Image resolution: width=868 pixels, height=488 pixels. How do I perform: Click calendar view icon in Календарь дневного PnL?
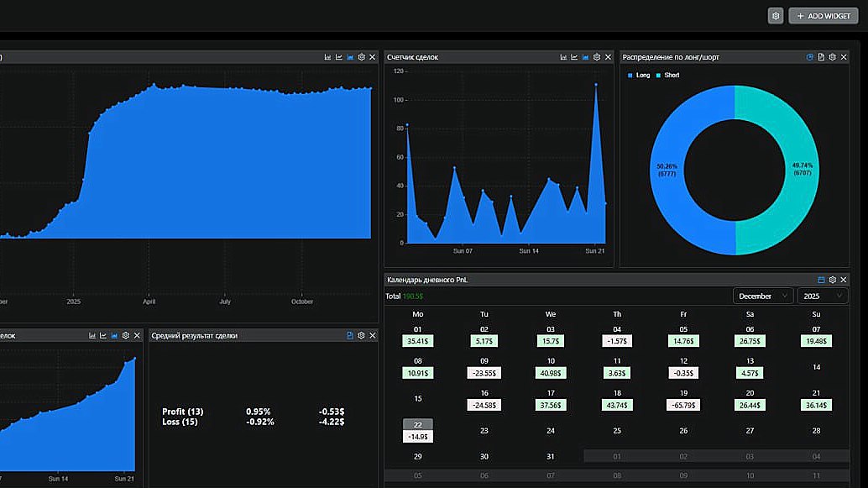tap(821, 280)
